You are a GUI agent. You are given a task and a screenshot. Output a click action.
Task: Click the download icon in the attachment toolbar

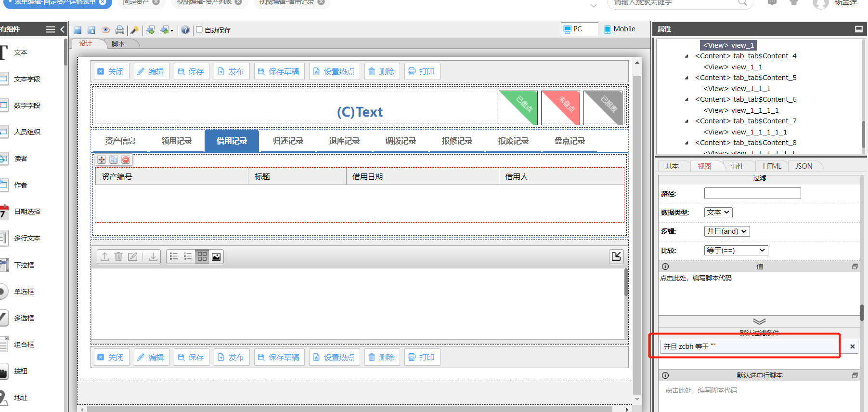point(153,256)
